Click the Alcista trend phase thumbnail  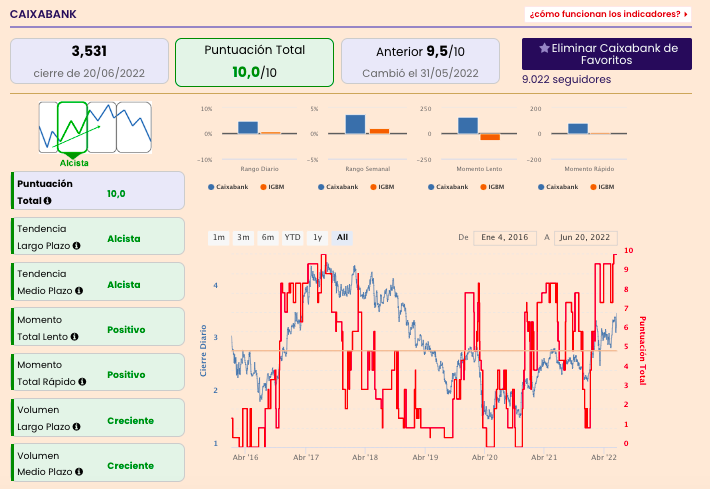click(x=72, y=128)
